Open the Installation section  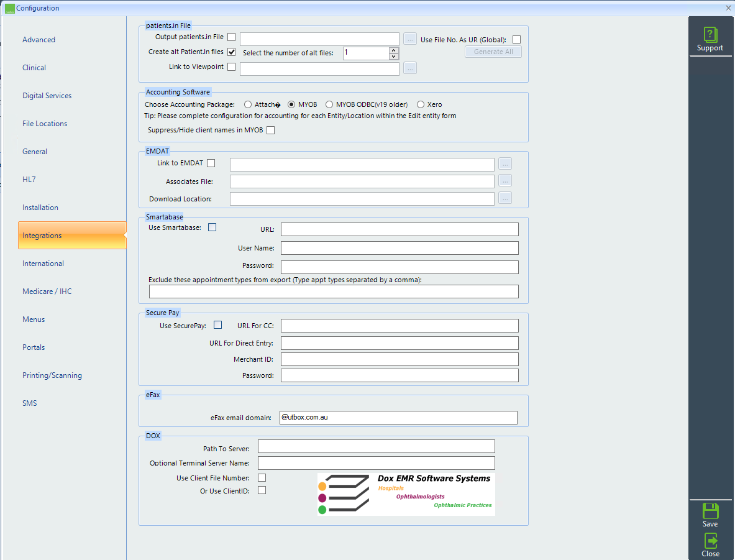click(40, 208)
